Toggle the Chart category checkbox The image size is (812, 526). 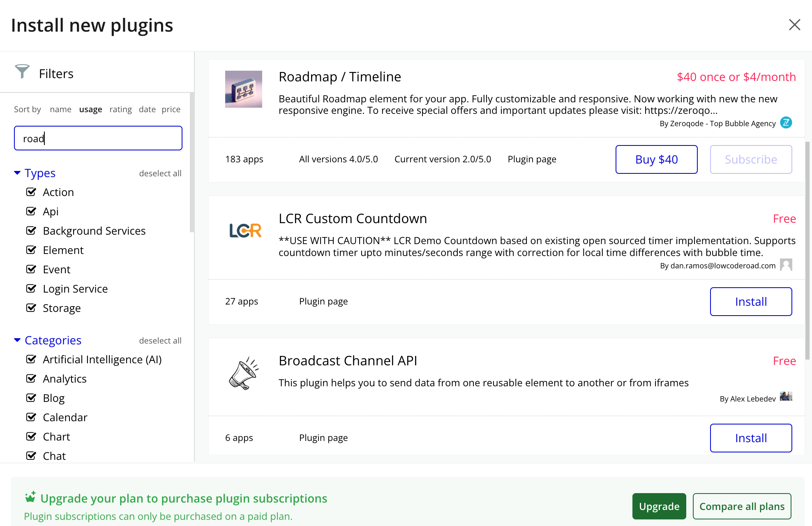pos(31,436)
